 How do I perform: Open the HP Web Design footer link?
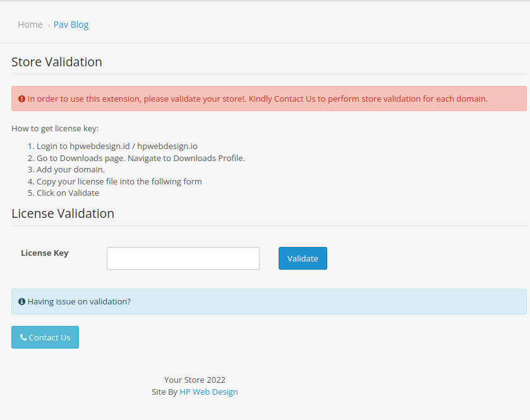pyautogui.click(x=208, y=392)
